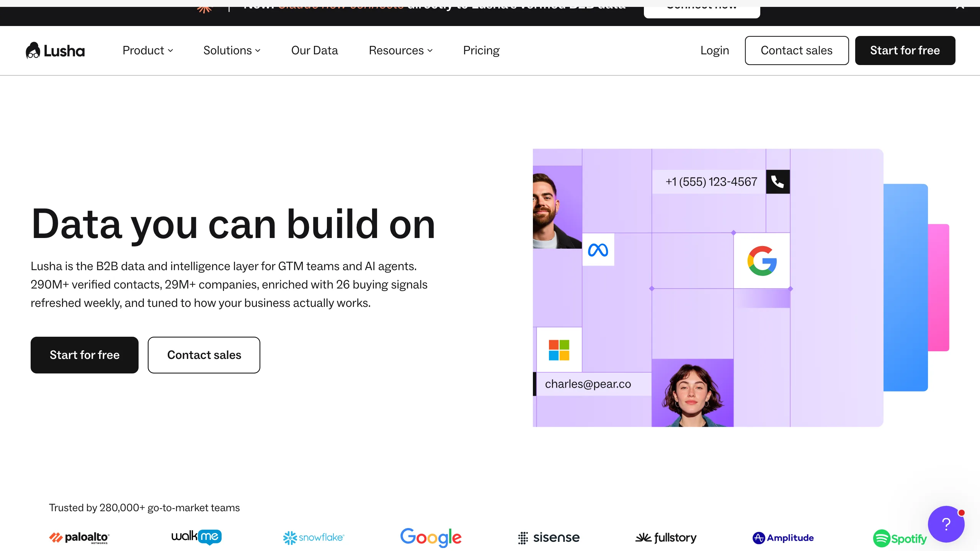The width and height of the screenshot is (980, 551).
Task: Click the black phone icon tile
Action: (x=777, y=182)
